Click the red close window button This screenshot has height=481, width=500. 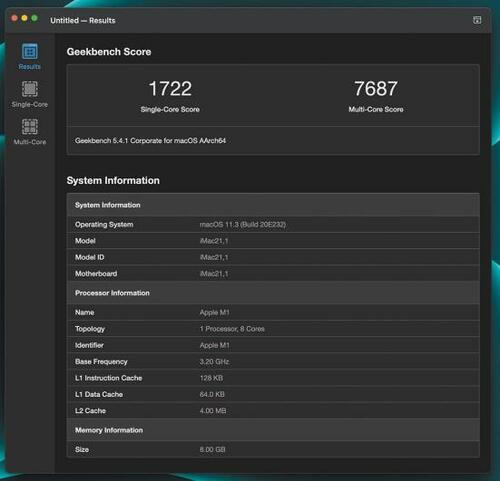coord(14,18)
